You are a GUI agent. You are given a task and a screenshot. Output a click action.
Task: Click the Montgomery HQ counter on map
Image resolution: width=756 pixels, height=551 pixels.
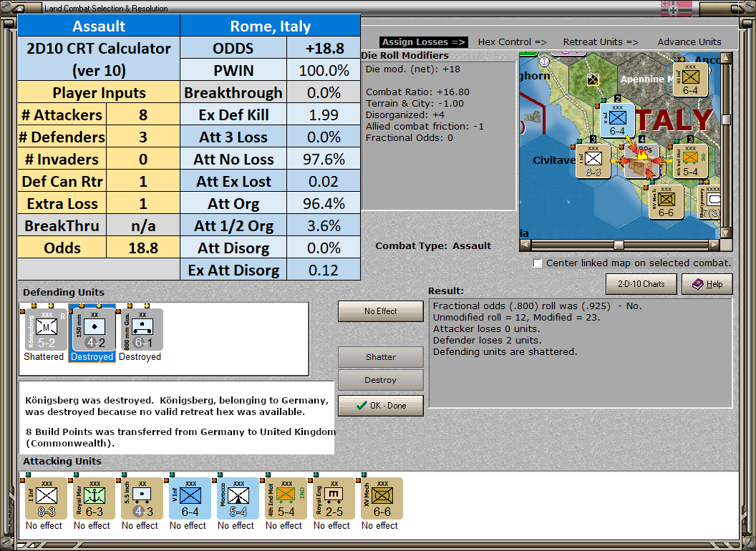[709, 203]
